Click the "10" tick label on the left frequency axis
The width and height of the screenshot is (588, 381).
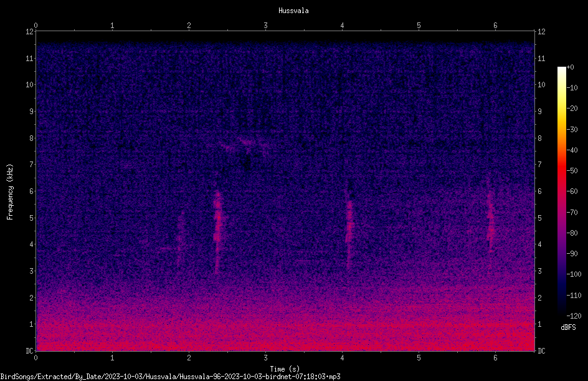[30, 85]
